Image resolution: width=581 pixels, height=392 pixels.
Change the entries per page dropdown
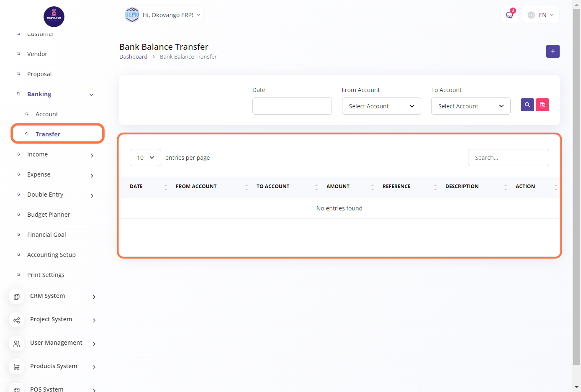click(x=145, y=158)
